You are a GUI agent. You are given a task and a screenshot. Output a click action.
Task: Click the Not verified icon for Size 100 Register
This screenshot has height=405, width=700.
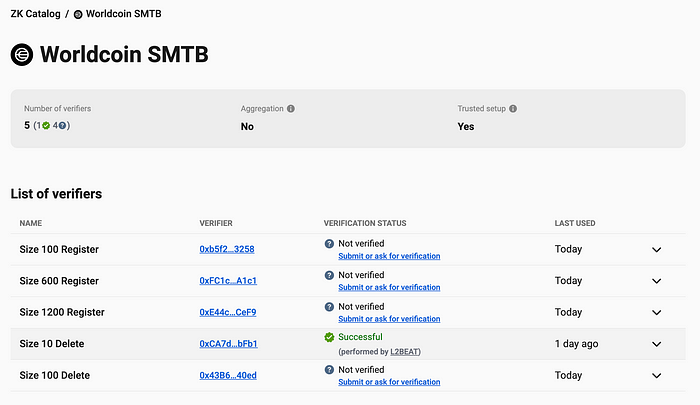(x=329, y=244)
